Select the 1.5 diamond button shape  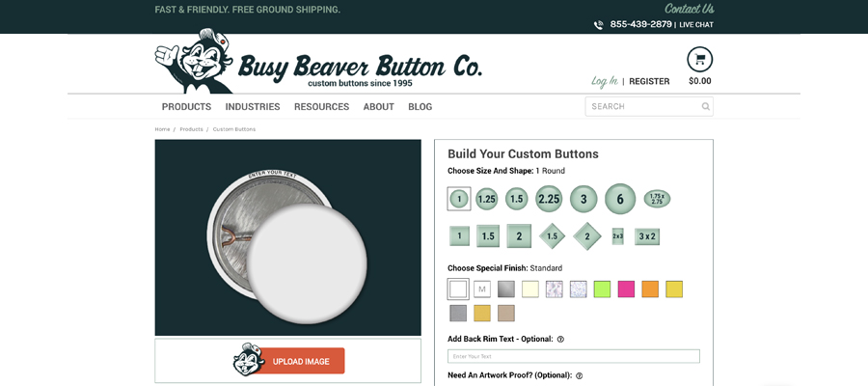(552, 235)
